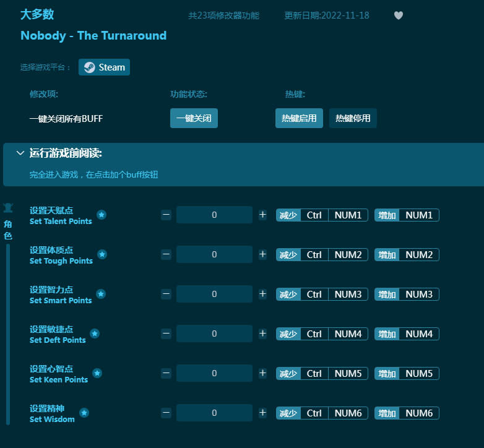Click the 设置心智点 label
Viewport: 484px width, 448px height.
(51, 369)
